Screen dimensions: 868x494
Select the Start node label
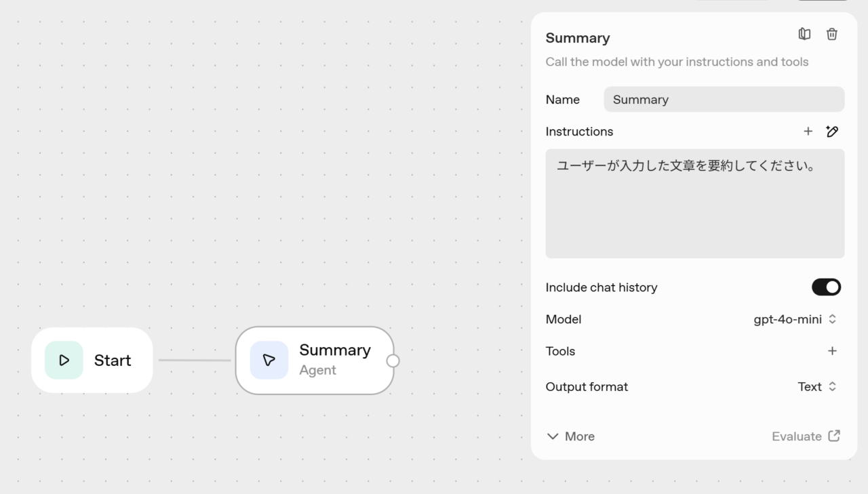point(113,361)
